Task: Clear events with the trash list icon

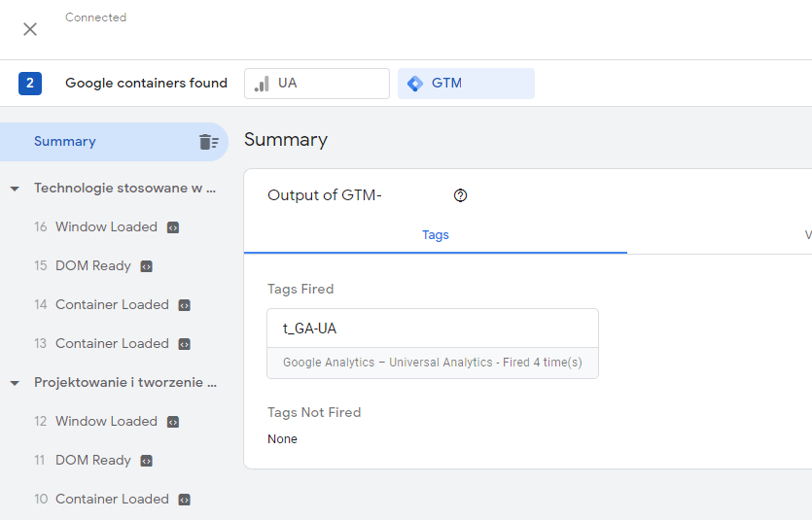Action: [209, 142]
